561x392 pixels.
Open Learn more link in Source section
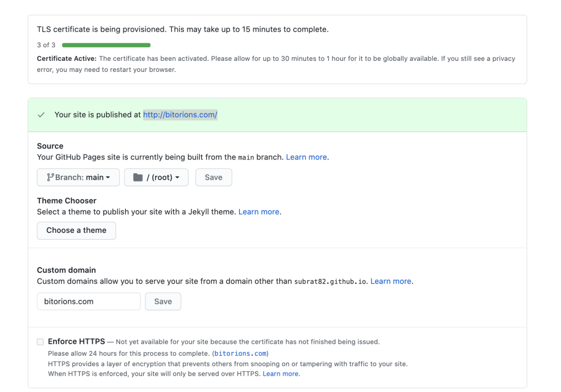coord(307,157)
